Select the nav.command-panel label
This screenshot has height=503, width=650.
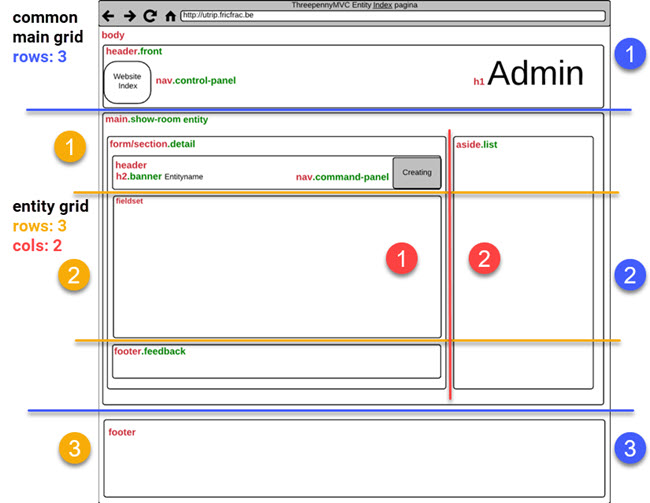pyautogui.click(x=342, y=177)
